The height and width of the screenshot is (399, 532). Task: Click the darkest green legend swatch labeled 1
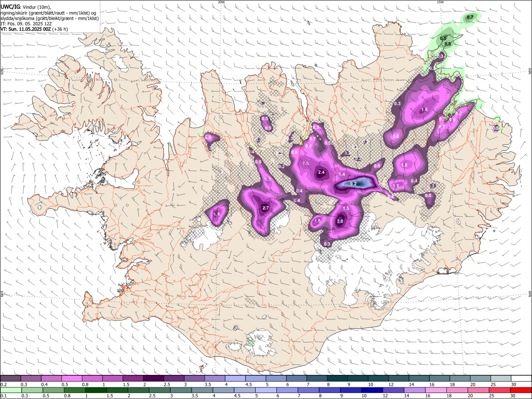96,390
